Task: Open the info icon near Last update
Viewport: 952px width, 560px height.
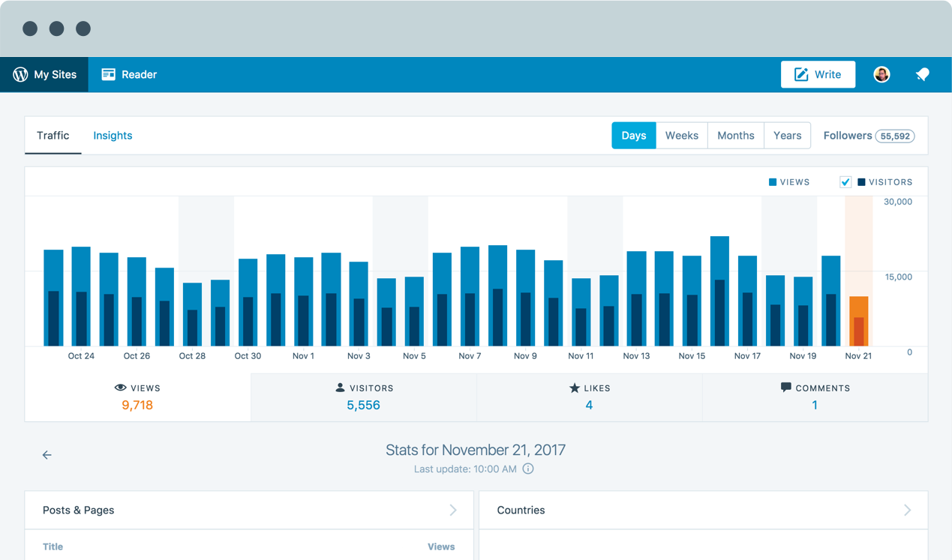Action: point(528,469)
